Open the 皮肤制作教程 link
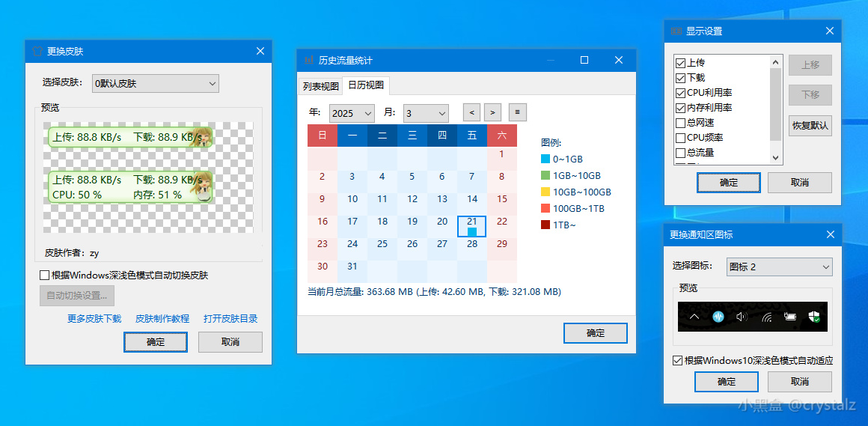The height and width of the screenshot is (426, 868). 162,318
